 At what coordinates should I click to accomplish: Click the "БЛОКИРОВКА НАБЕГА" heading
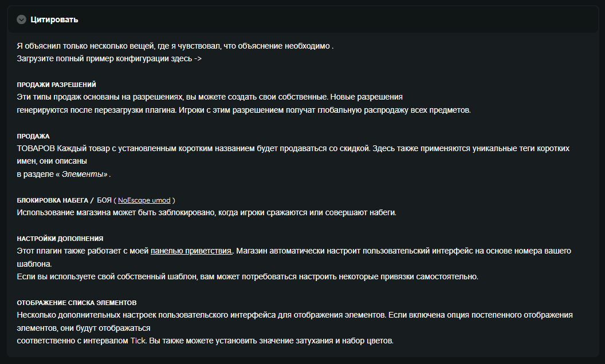coord(52,200)
